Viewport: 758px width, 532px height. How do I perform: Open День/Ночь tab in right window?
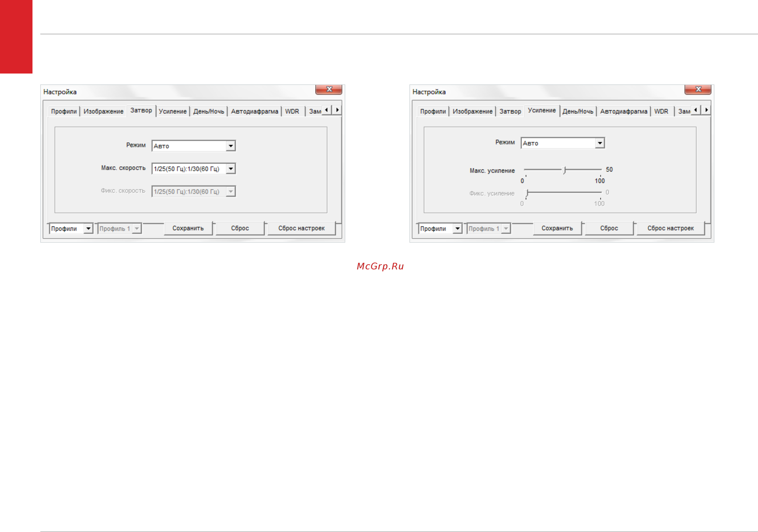point(578,112)
